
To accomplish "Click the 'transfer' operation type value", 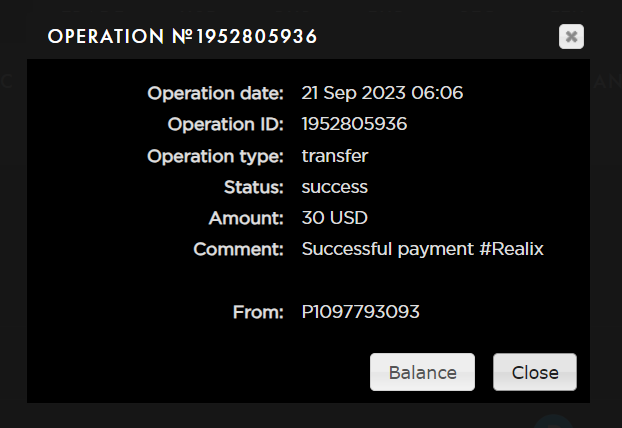I will coord(335,156).
